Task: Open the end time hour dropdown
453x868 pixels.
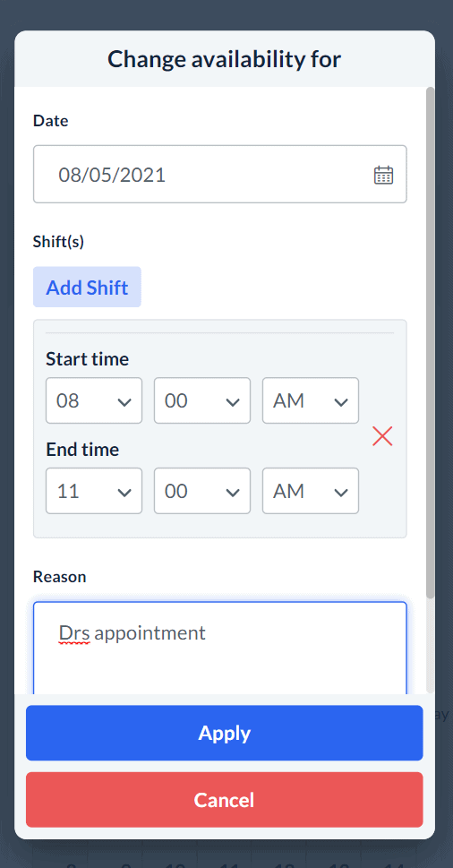Action: [x=94, y=491]
